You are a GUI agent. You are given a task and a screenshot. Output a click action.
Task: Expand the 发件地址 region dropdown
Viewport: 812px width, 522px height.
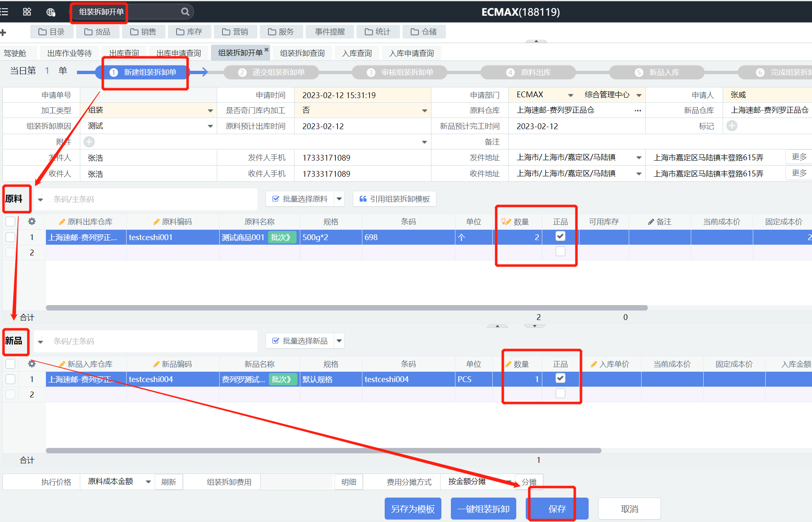tap(639, 158)
